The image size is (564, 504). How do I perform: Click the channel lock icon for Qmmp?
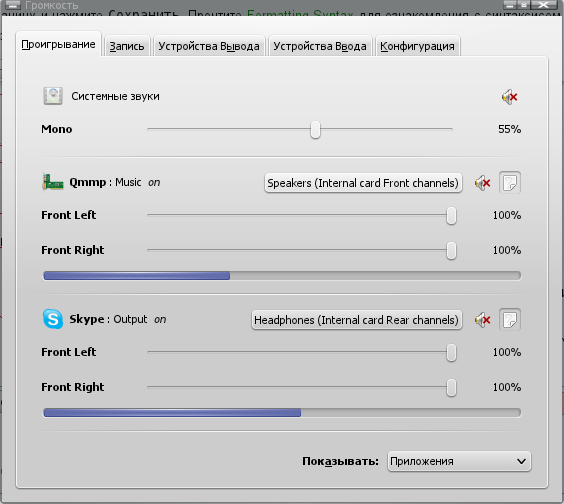510,183
